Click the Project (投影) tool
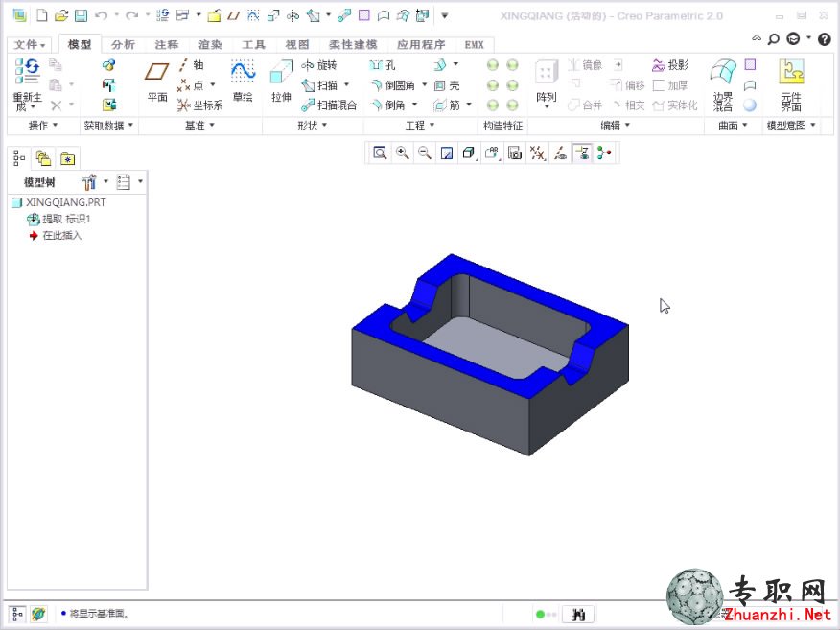 [x=670, y=65]
